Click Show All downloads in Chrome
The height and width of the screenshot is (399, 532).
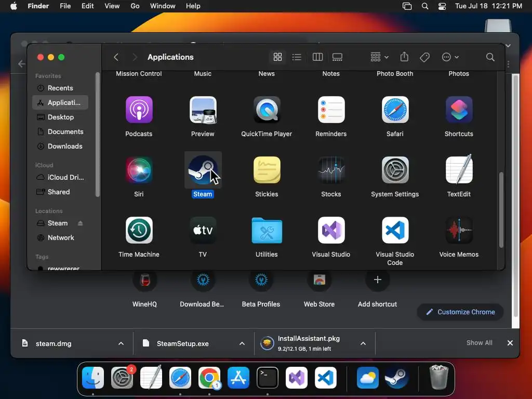click(x=479, y=343)
